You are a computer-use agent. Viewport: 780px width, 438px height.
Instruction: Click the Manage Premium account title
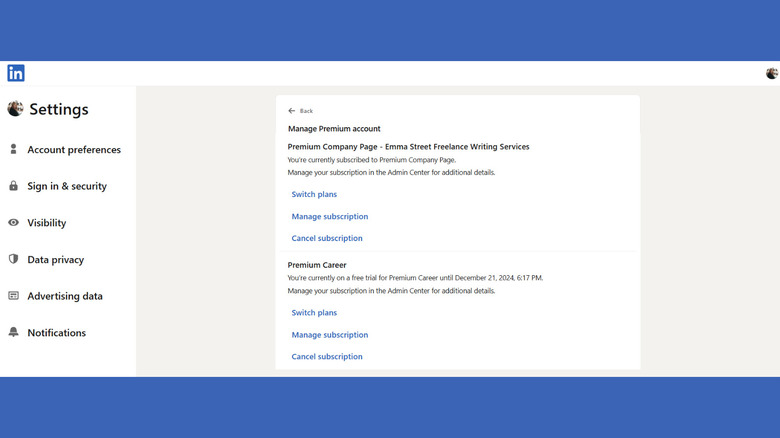tap(334, 129)
